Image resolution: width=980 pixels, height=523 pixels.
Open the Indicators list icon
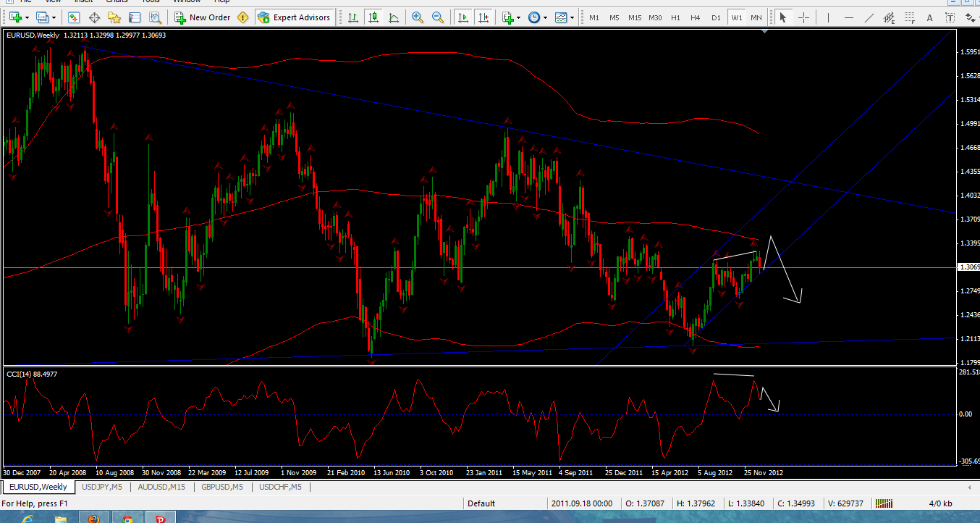507,17
